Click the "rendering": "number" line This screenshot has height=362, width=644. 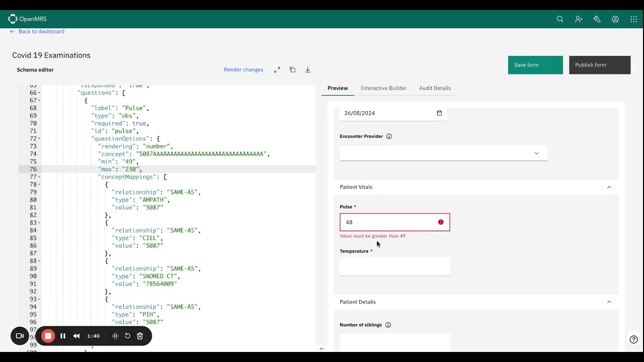pyautogui.click(x=136, y=146)
